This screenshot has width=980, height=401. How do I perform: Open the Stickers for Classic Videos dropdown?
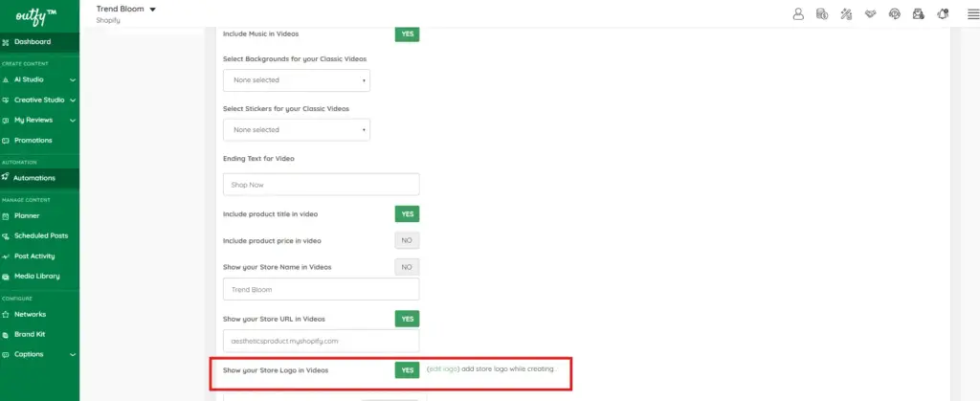[x=297, y=130]
